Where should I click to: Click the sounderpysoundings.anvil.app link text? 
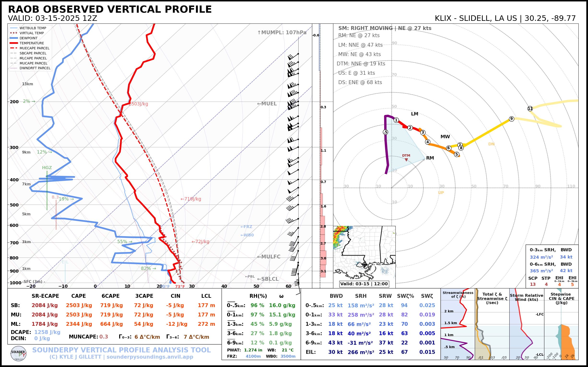point(150,357)
